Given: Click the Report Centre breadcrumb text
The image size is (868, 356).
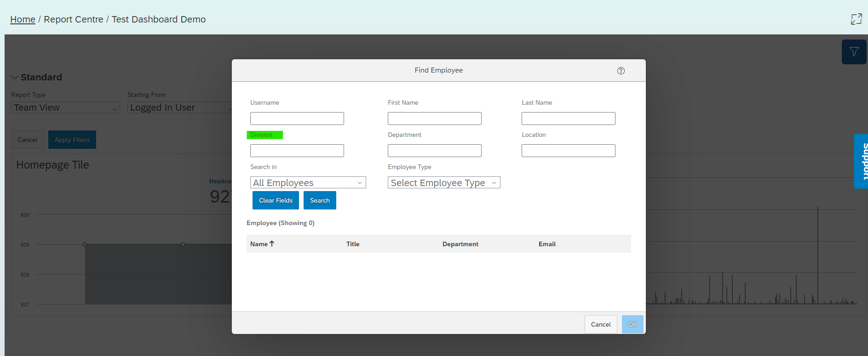Looking at the screenshot, I should [x=74, y=19].
